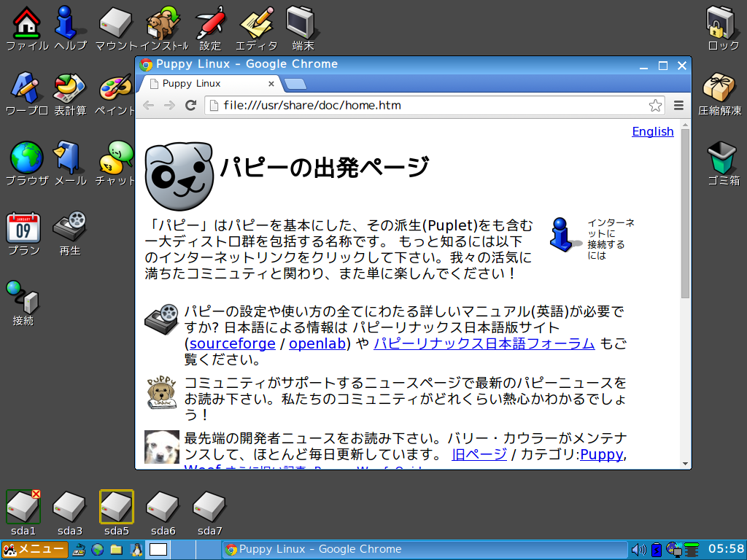The height and width of the screenshot is (560, 747).
Task: Bookmark this page with star icon
Action: [655, 105]
